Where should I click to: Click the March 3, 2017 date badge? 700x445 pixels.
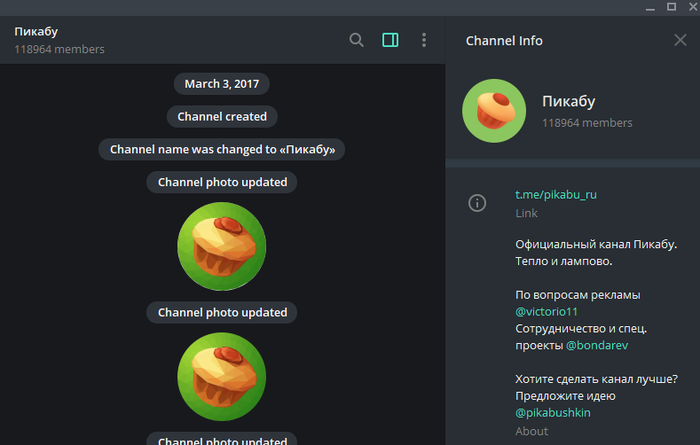click(222, 84)
